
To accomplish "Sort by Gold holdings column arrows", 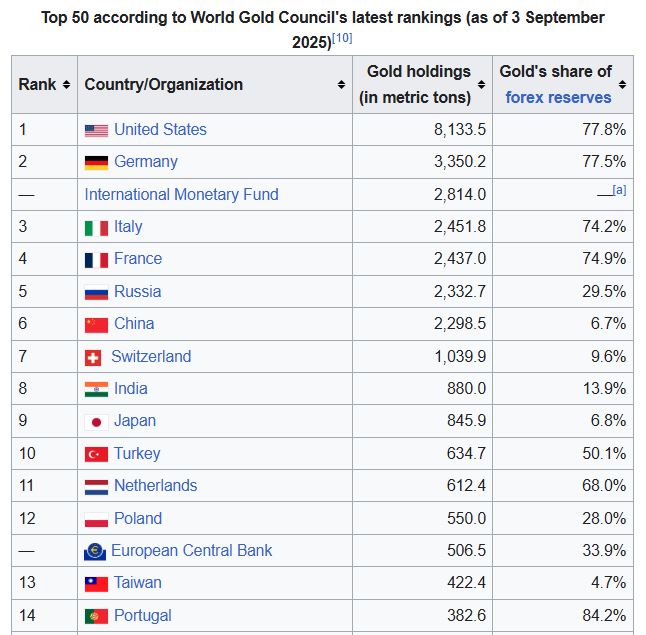I will pyautogui.click(x=481, y=84).
